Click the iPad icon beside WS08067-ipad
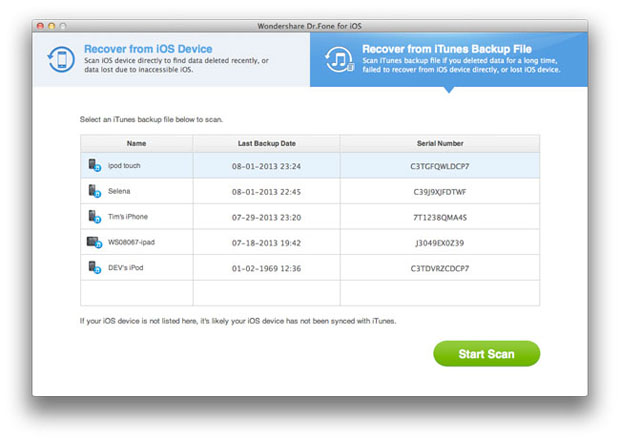The width and height of the screenshot is (620, 441). [95, 242]
